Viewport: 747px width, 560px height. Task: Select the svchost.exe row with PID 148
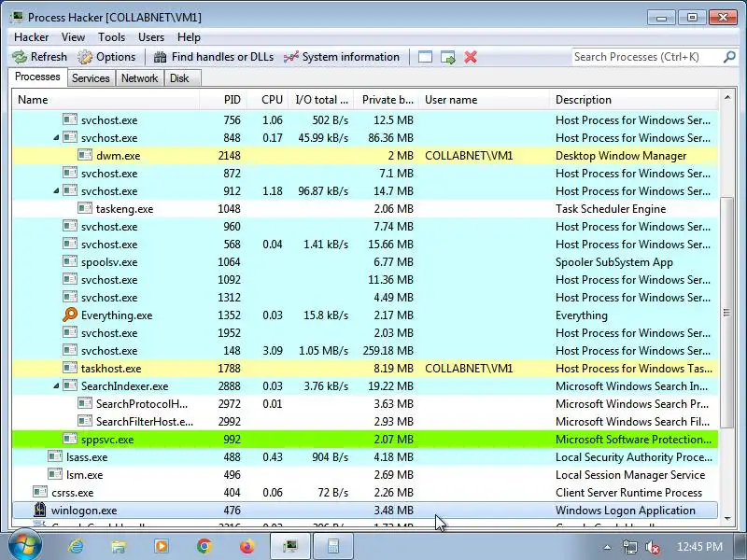[365, 351]
